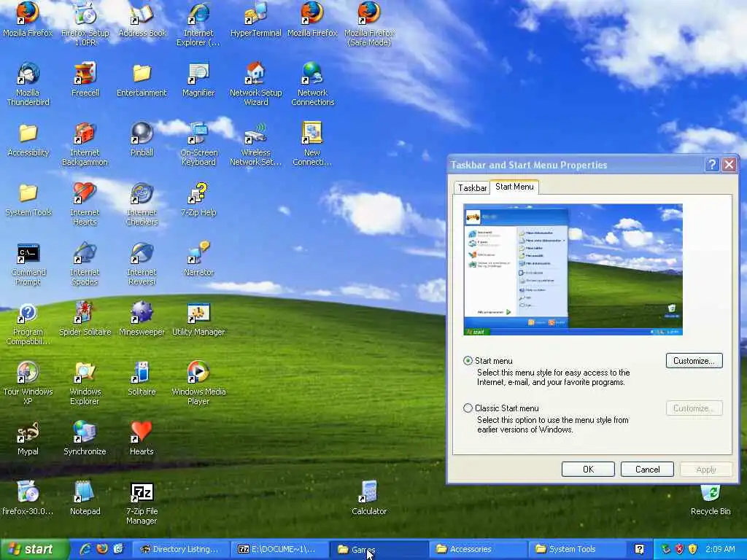Open the Wireless Network Setup icon
The width and height of the screenshot is (747, 560).
256,144
